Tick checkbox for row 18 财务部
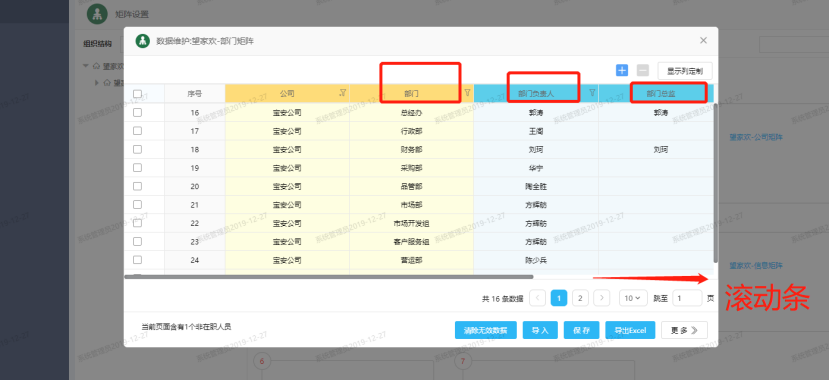 pos(138,149)
